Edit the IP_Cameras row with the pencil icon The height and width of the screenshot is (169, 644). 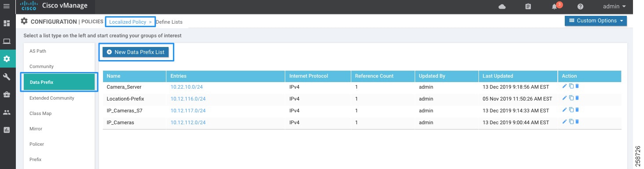[565, 122]
